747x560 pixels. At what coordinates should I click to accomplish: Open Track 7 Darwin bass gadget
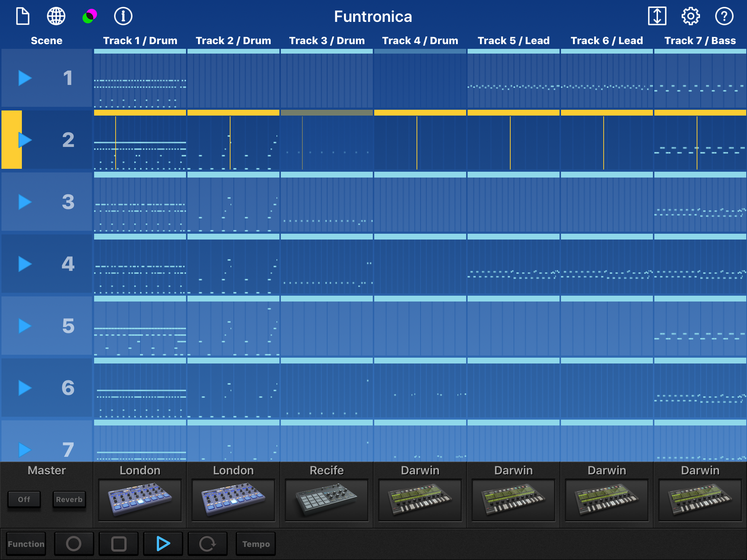coord(700,500)
